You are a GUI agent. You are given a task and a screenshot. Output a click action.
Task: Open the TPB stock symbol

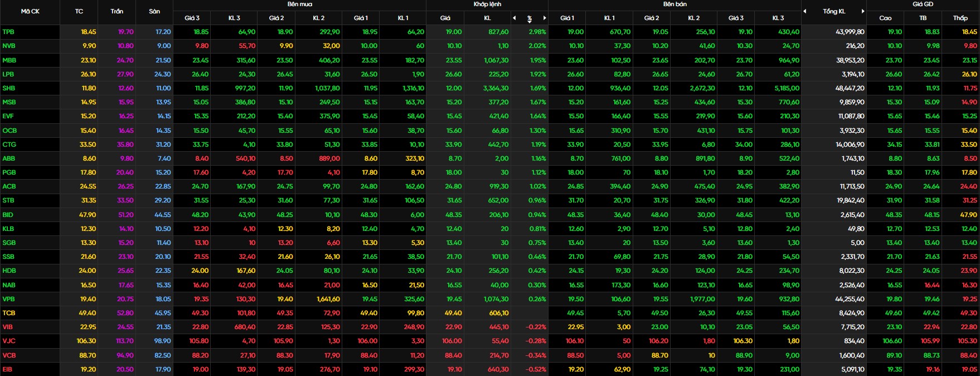tap(8, 32)
